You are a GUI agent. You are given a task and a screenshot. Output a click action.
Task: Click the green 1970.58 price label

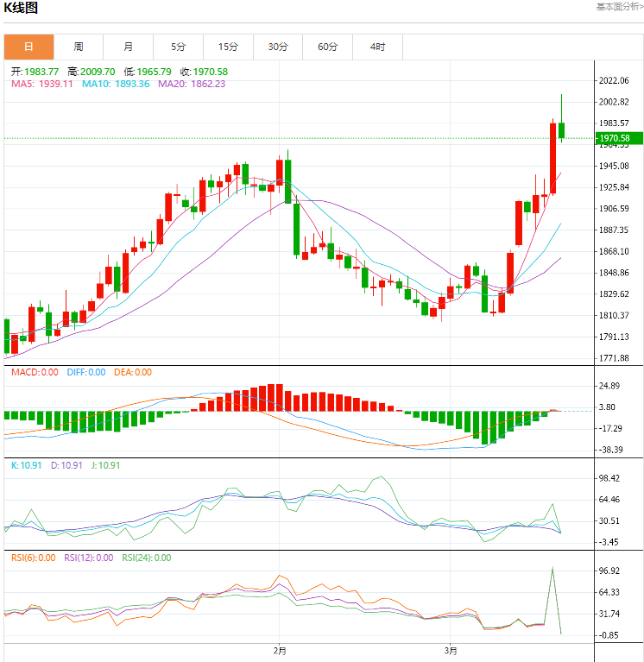(x=619, y=138)
